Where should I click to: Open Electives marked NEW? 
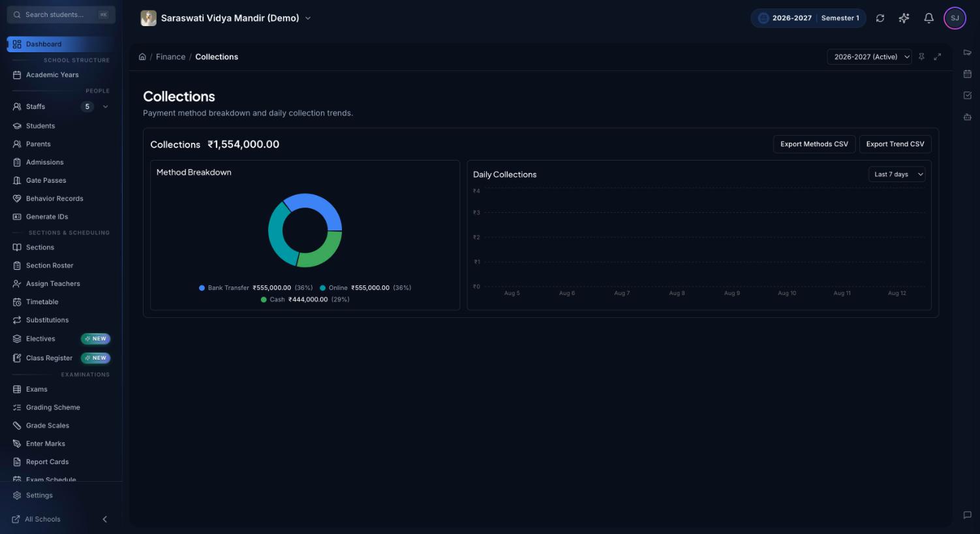[61, 339]
